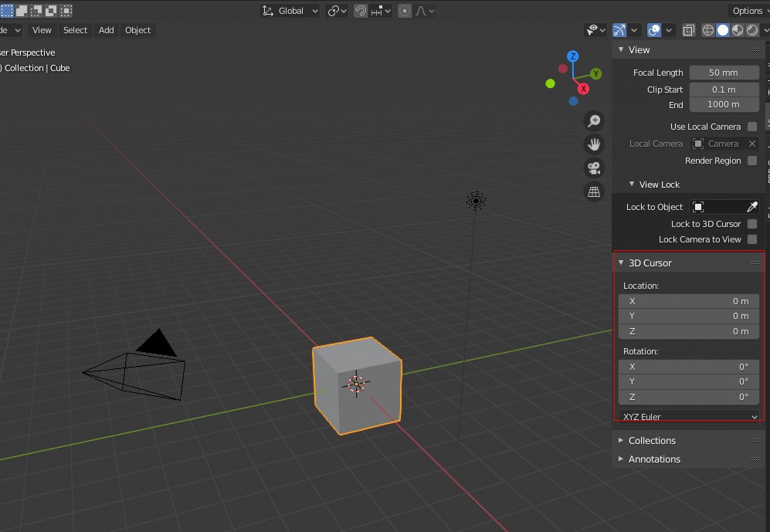Click the green Y axis on navigation gizmo
This screenshot has width=770, height=532.
coord(595,73)
